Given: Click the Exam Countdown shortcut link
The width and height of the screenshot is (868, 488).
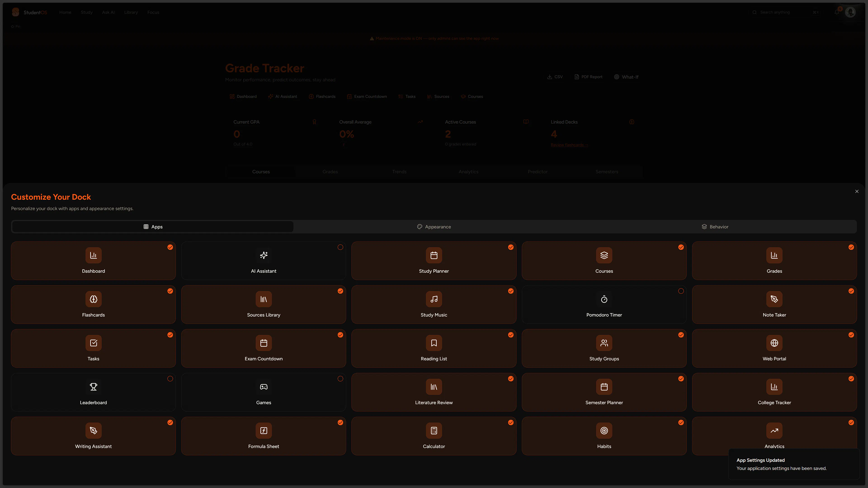Looking at the screenshot, I should [x=367, y=96].
